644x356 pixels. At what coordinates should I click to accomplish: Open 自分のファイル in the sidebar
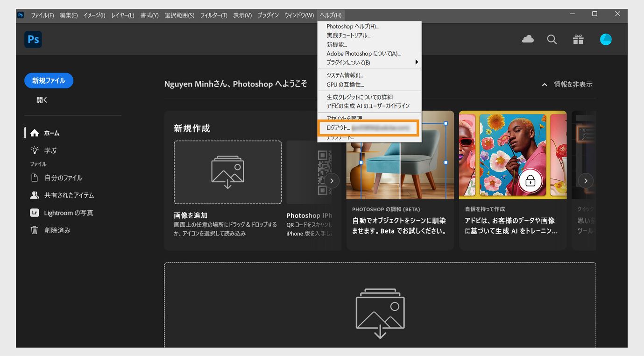click(57, 178)
